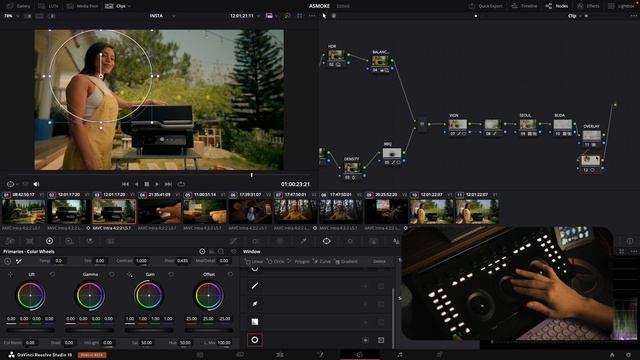640x360 pixels.
Task: Select the HDR node
Action: 336,56
